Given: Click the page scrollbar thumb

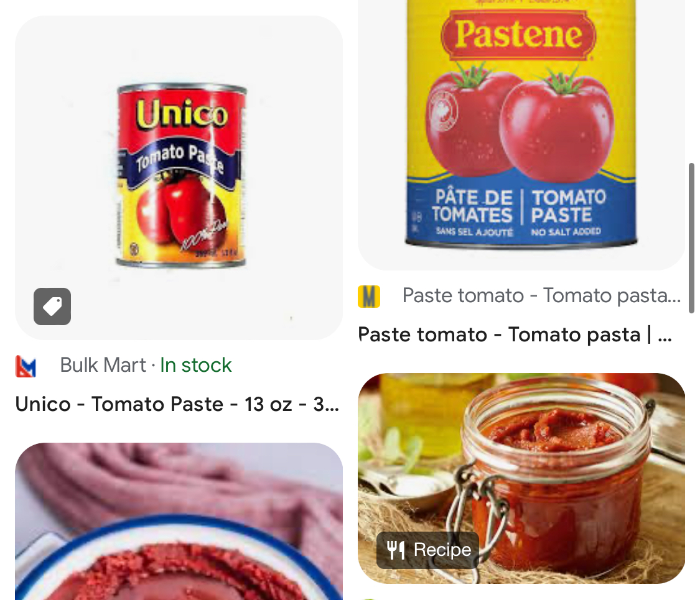Looking at the screenshot, I should click(691, 238).
